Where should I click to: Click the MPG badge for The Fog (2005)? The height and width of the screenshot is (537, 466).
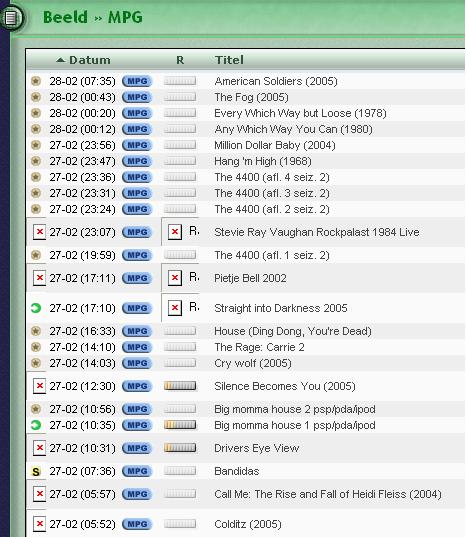pyautogui.click(x=137, y=97)
